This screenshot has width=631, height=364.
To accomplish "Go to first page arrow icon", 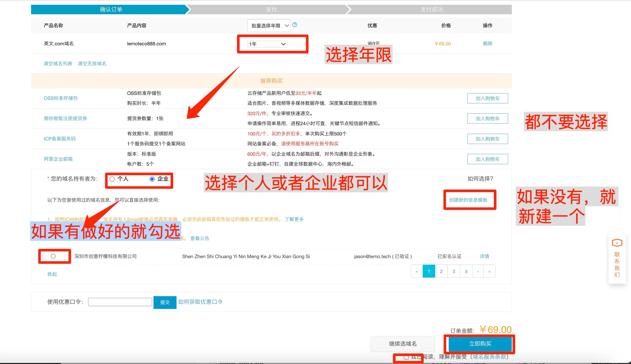I will click(417, 271).
